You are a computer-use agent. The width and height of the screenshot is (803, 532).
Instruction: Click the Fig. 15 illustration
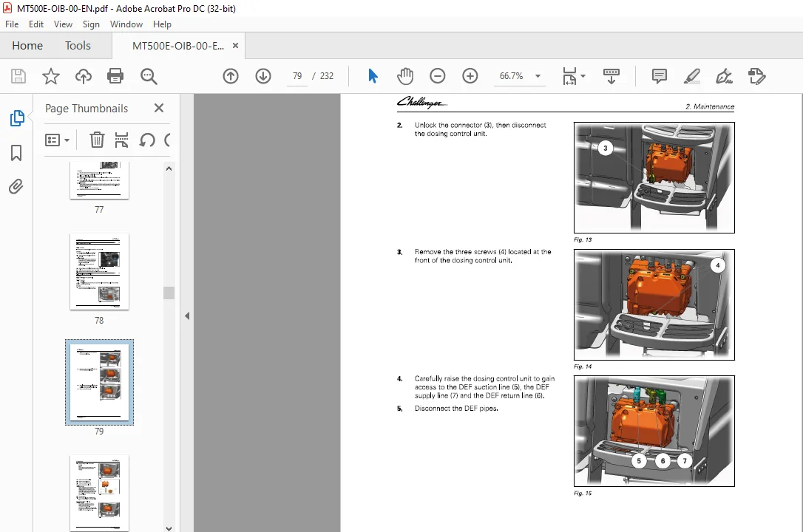coord(654,432)
